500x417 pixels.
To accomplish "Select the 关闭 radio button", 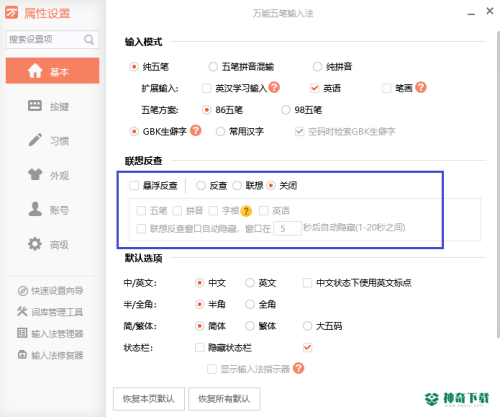I will point(271,185).
